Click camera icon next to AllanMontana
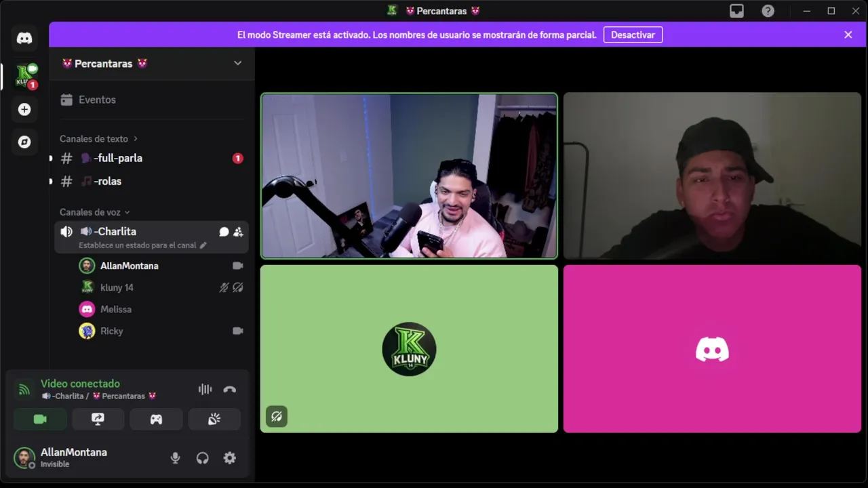The image size is (868, 488). 238,266
